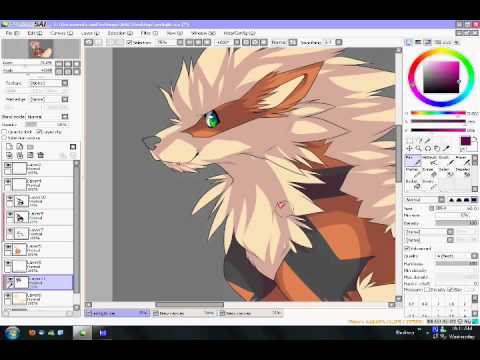The width and height of the screenshot is (480, 360).
Task: Open the first brush texture dropdown
Action: [450, 231]
